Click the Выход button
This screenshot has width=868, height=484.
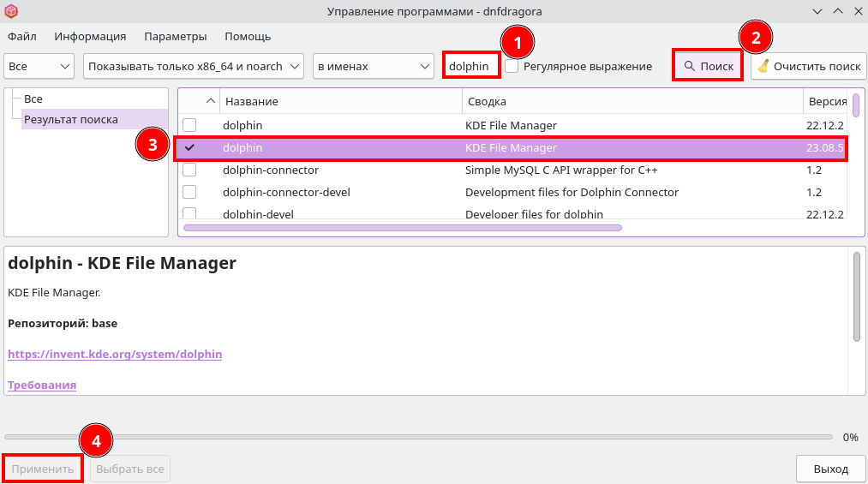[830, 469]
